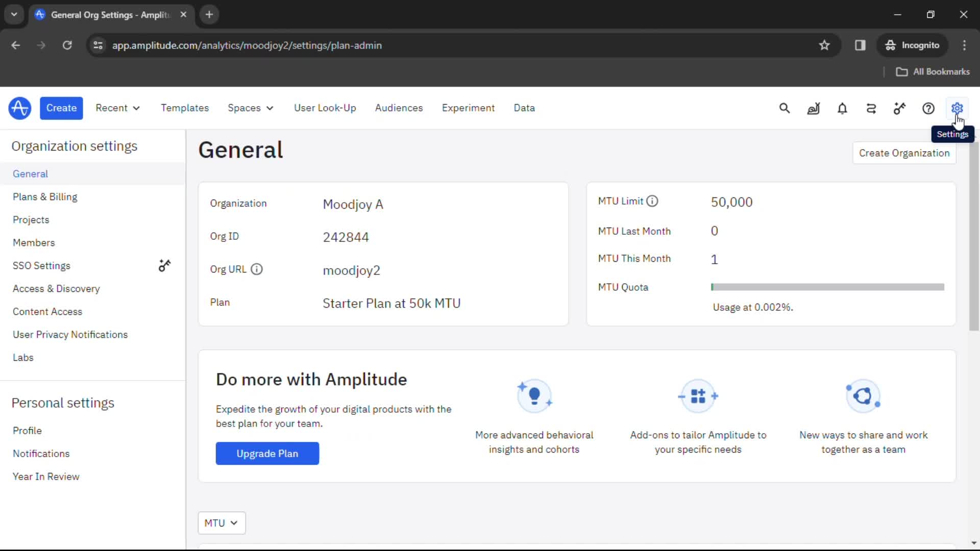980x551 pixels.
Task: Open the Settings gear panel
Action: (957, 108)
